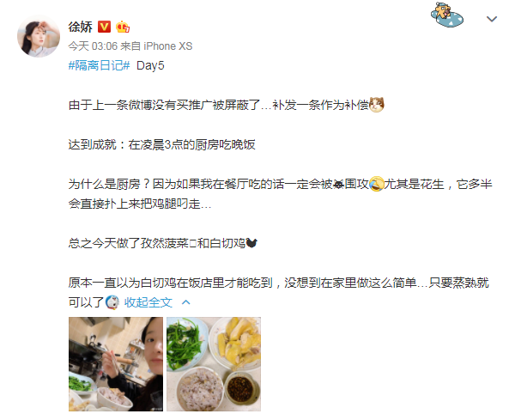515x420 pixels.
Task: Click the crown membership badge icon
Action: [123, 27]
